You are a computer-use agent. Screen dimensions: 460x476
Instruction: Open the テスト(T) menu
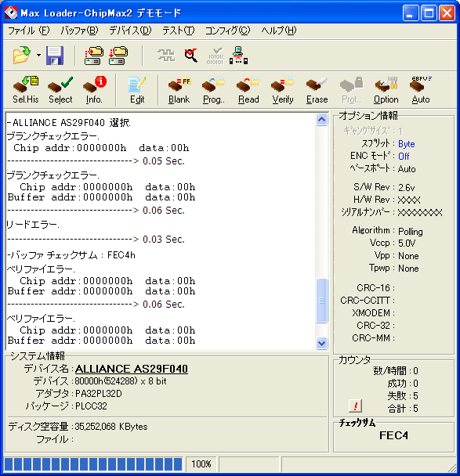pyautogui.click(x=179, y=31)
